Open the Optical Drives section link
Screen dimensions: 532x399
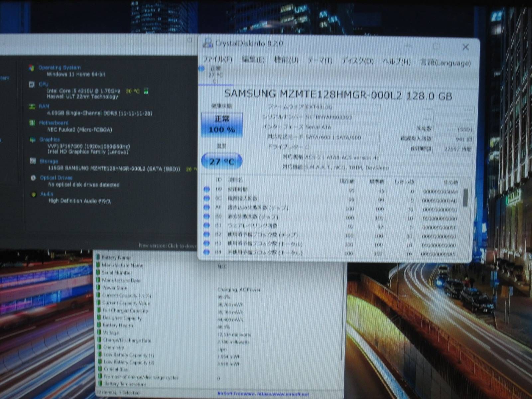(56, 178)
